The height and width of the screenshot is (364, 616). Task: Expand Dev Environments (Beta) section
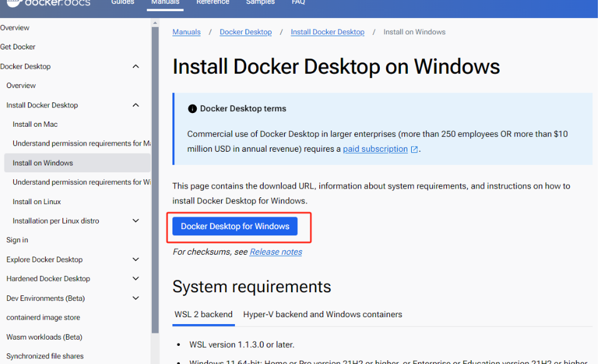136,298
